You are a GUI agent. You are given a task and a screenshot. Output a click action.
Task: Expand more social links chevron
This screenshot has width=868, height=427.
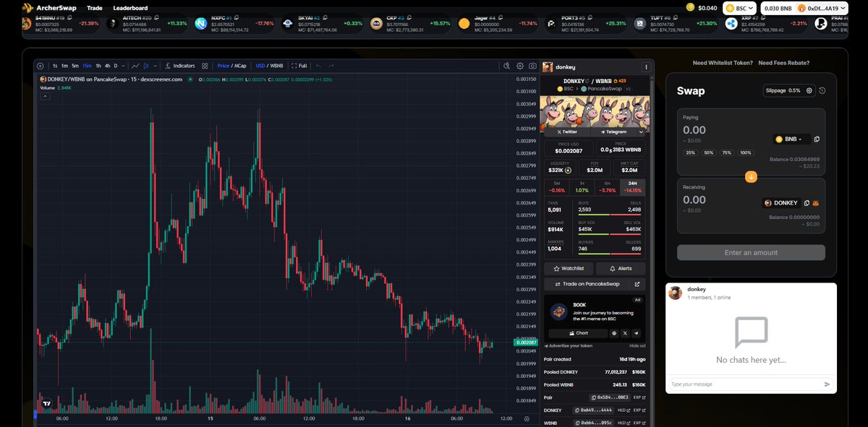pos(641,132)
